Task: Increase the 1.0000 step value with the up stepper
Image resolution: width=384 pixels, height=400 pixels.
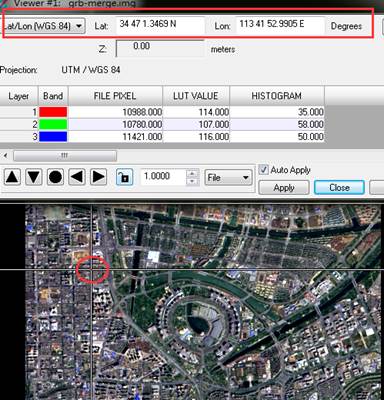Action: [192, 173]
